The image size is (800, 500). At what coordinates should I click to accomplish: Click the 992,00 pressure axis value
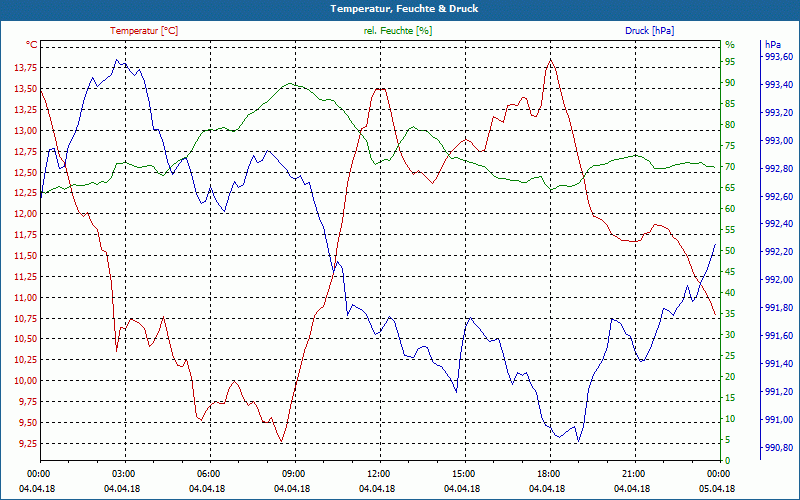(779, 280)
